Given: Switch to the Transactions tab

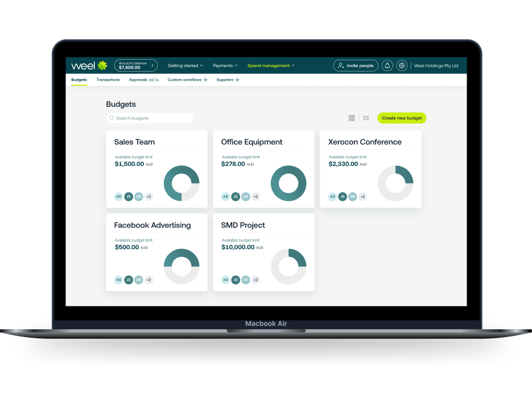Looking at the screenshot, I should pyautogui.click(x=108, y=80).
